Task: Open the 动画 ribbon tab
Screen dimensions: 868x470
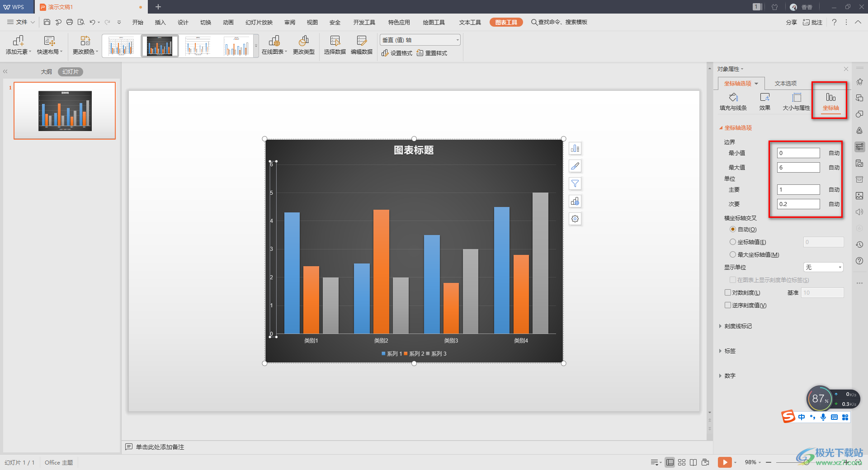Action: pos(228,22)
